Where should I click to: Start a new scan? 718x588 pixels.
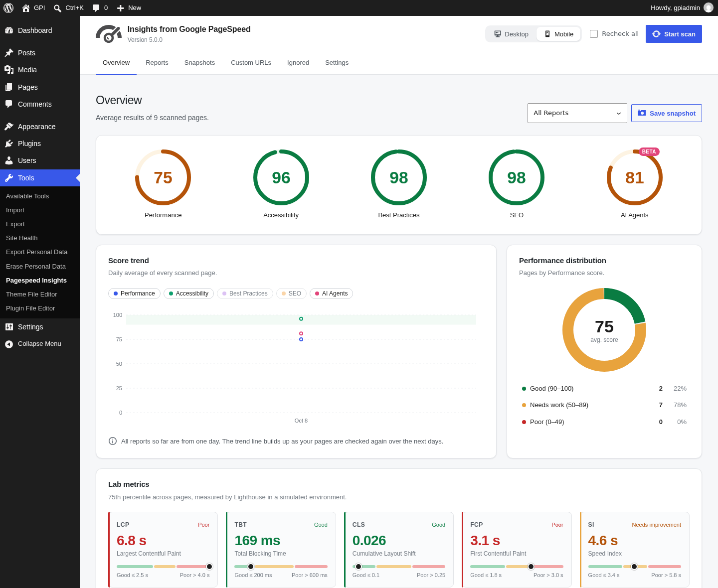pyautogui.click(x=674, y=34)
